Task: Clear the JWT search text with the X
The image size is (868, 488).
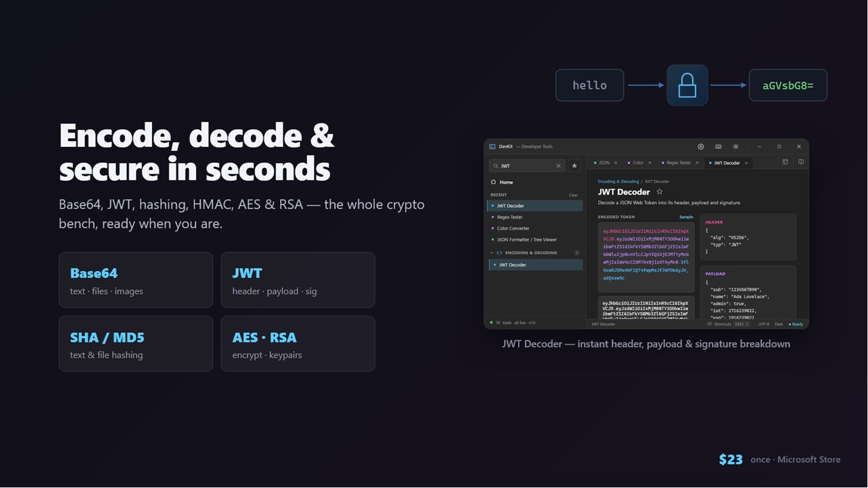Action: coord(558,166)
